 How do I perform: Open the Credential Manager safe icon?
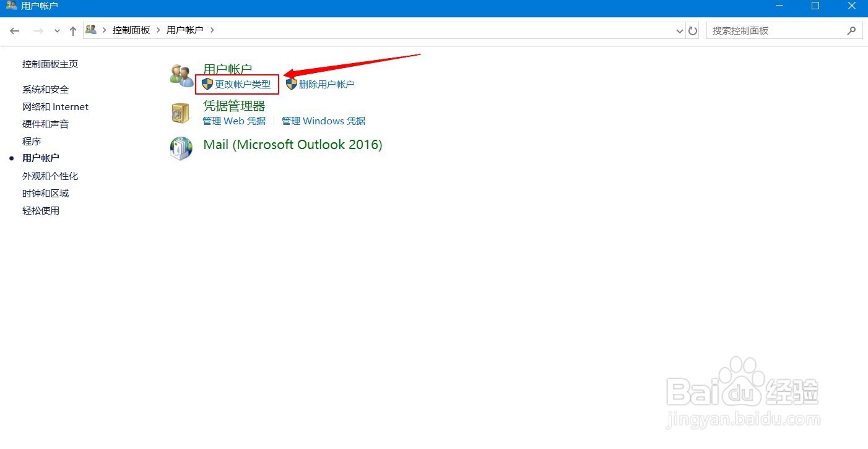(x=181, y=113)
